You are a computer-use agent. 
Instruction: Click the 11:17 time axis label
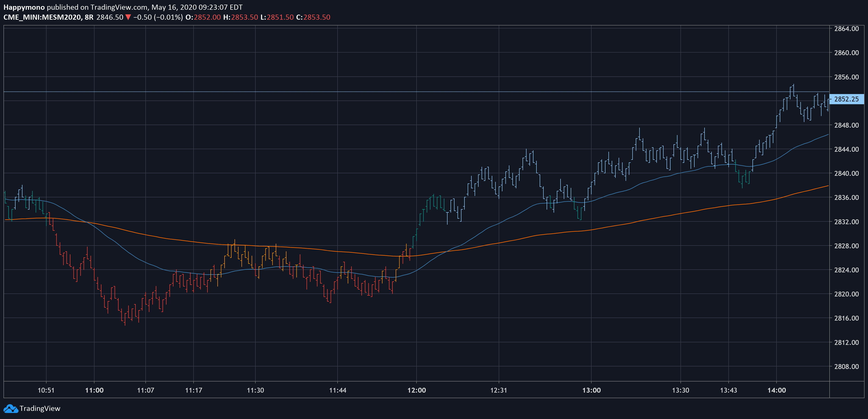[x=194, y=390]
